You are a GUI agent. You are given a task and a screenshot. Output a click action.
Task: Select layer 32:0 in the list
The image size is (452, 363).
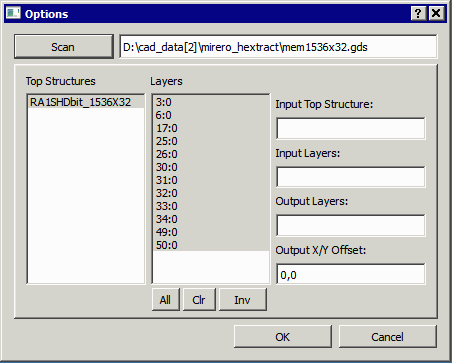point(211,193)
